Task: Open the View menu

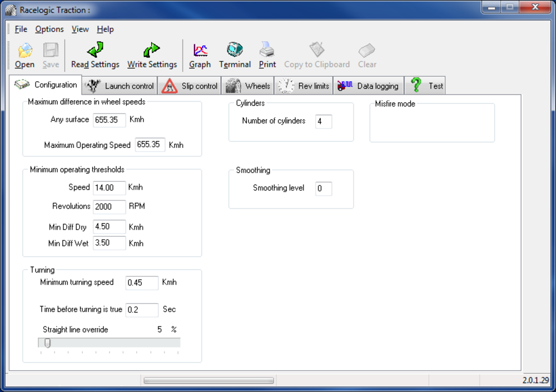Action: pyautogui.click(x=80, y=29)
